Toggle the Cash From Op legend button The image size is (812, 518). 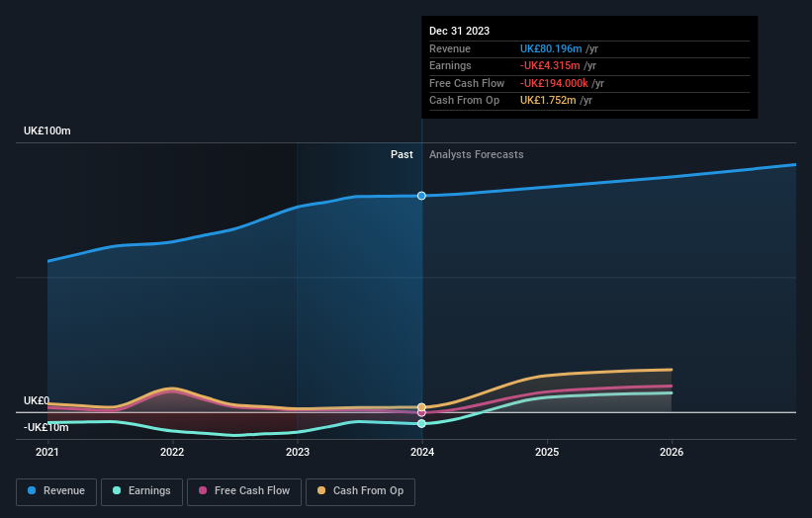click(x=360, y=491)
